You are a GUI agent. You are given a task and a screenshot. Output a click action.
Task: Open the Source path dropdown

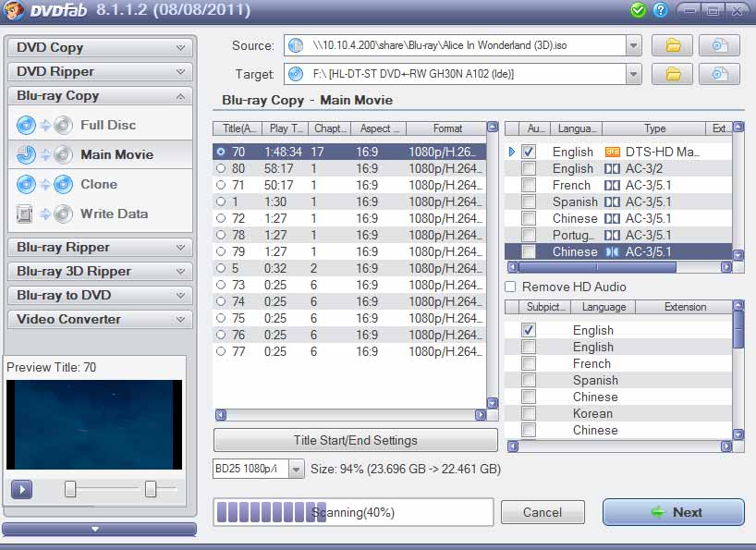(633, 46)
